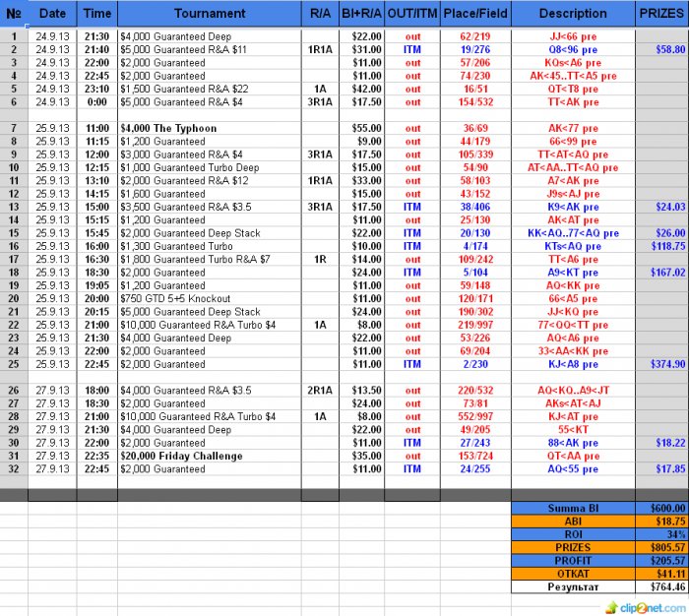Select place/field cell 219/997
Viewport: 689px width, 616px height.
(x=475, y=325)
